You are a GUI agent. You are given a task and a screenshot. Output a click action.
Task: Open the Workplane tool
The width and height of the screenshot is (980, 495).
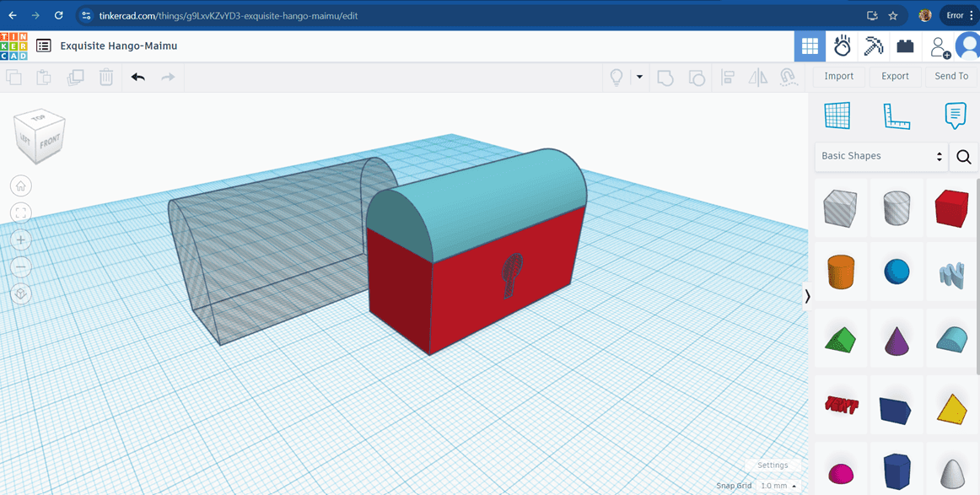tap(837, 116)
